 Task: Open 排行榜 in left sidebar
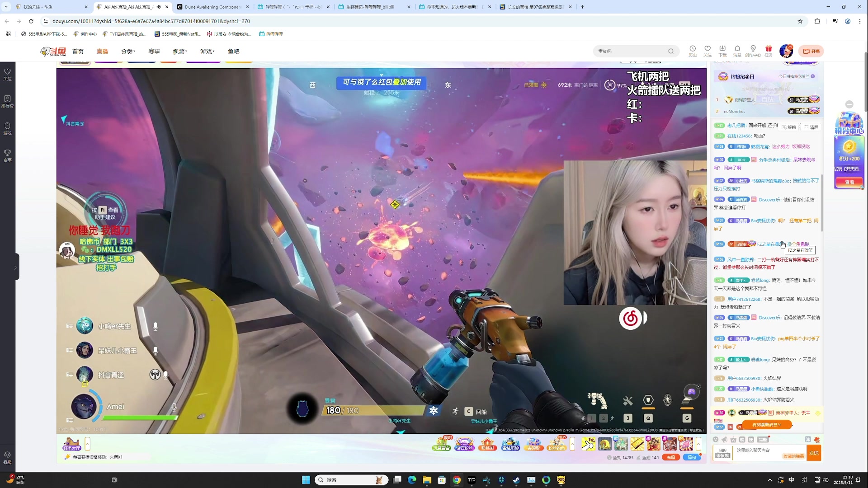point(7,102)
